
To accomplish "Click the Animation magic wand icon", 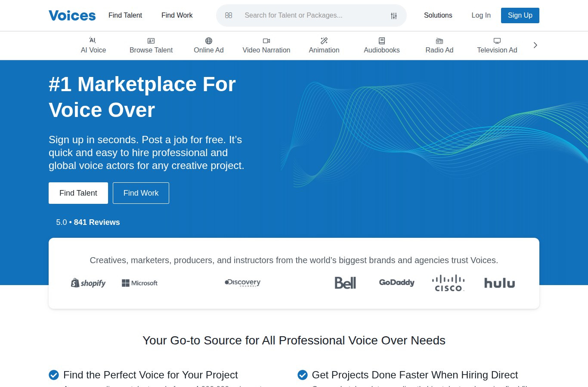I will [324, 41].
